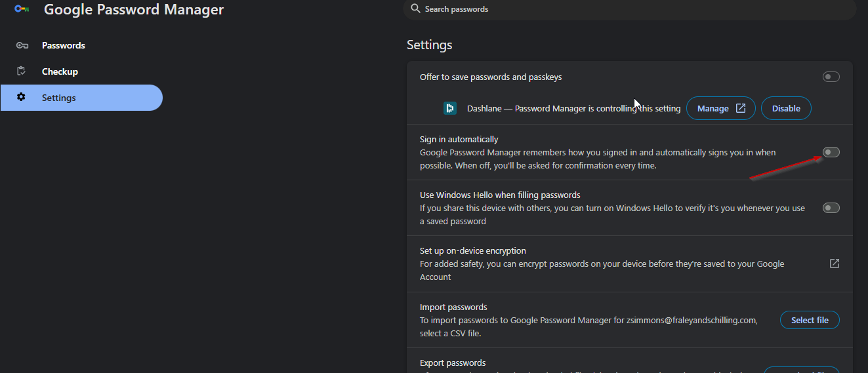The width and height of the screenshot is (868, 373).
Task: Click the Use Windows Hello when filling passwords label
Action: click(500, 195)
